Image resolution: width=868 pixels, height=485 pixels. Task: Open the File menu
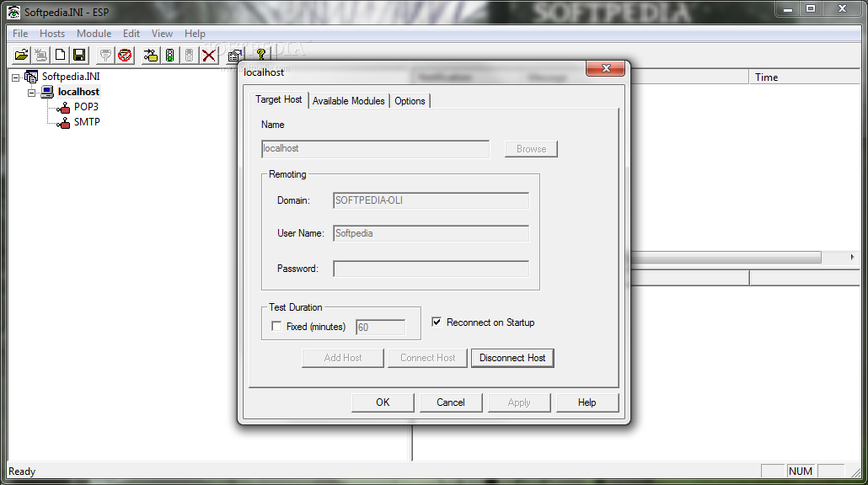(x=20, y=34)
